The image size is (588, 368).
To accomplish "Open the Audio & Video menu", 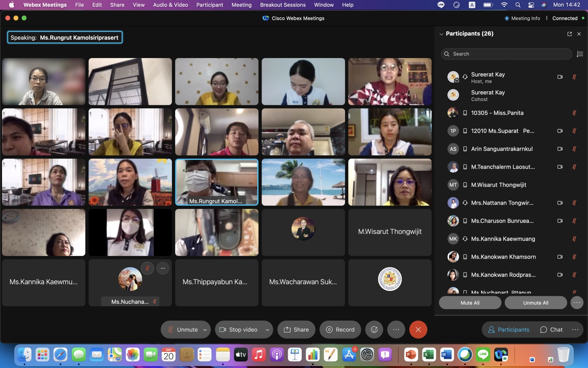I will click(x=171, y=5).
